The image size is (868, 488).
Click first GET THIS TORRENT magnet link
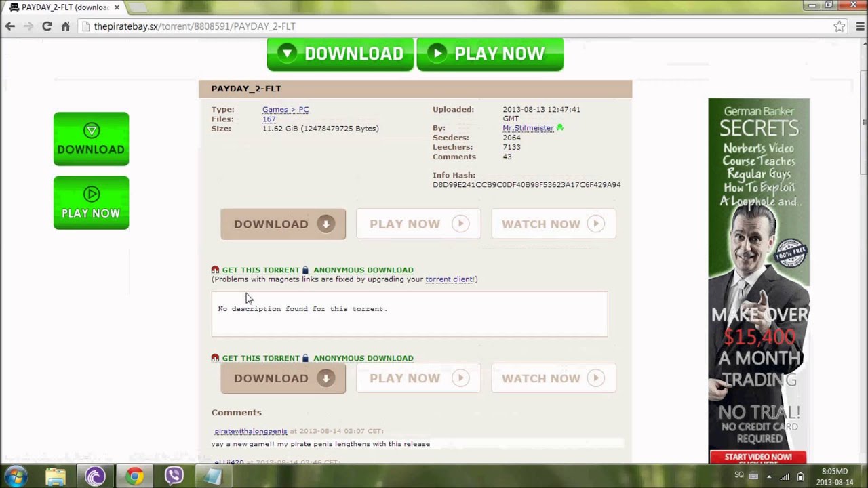tap(260, 270)
